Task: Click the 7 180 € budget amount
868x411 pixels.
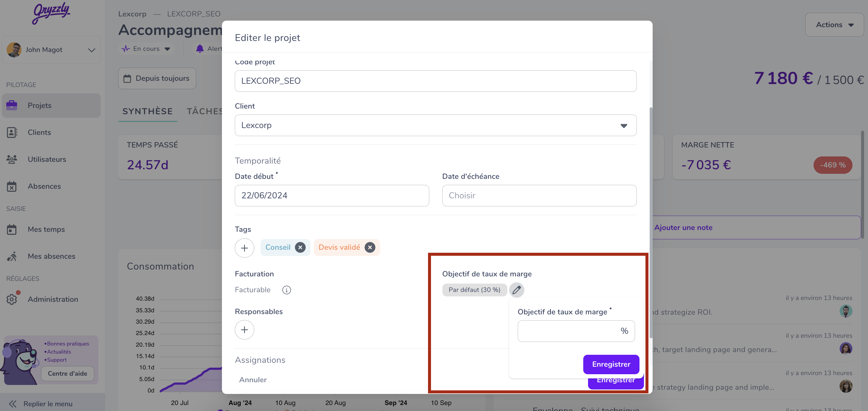Action: 783,78
